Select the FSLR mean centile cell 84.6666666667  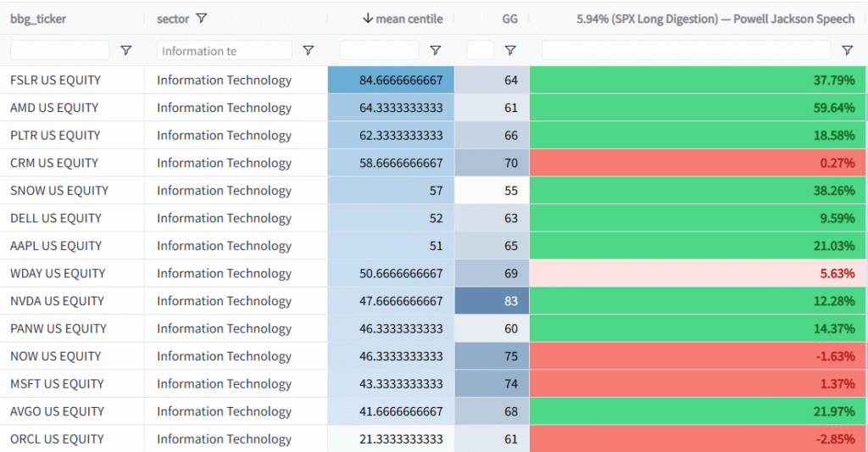pos(391,81)
